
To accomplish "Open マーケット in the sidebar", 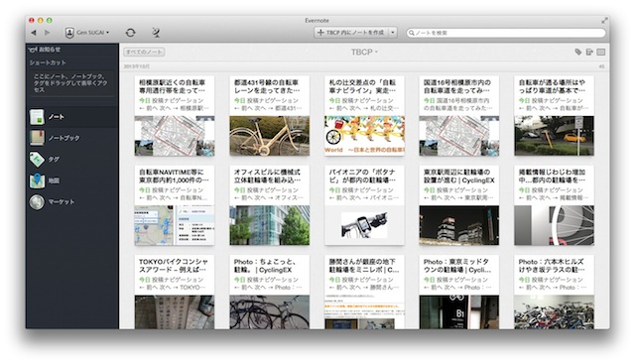I will click(72, 202).
